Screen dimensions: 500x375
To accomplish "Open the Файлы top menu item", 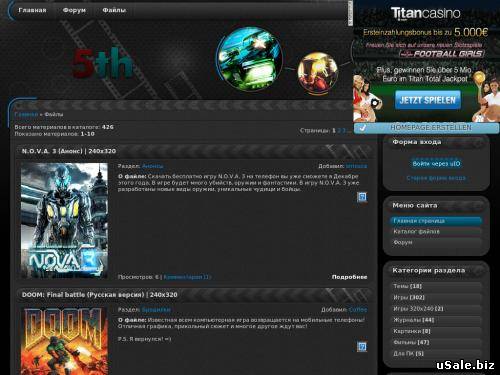I will tap(114, 10).
